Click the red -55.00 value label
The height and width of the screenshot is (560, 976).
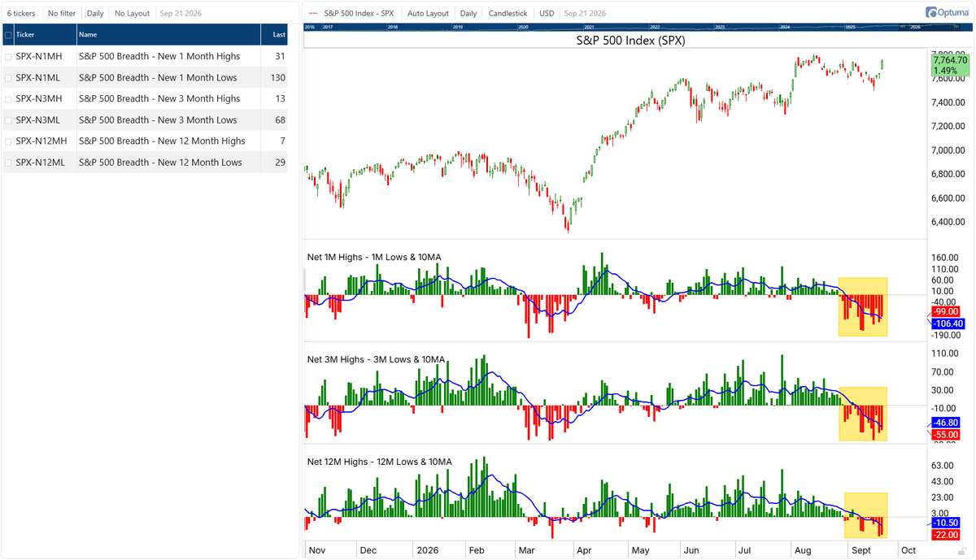click(946, 435)
